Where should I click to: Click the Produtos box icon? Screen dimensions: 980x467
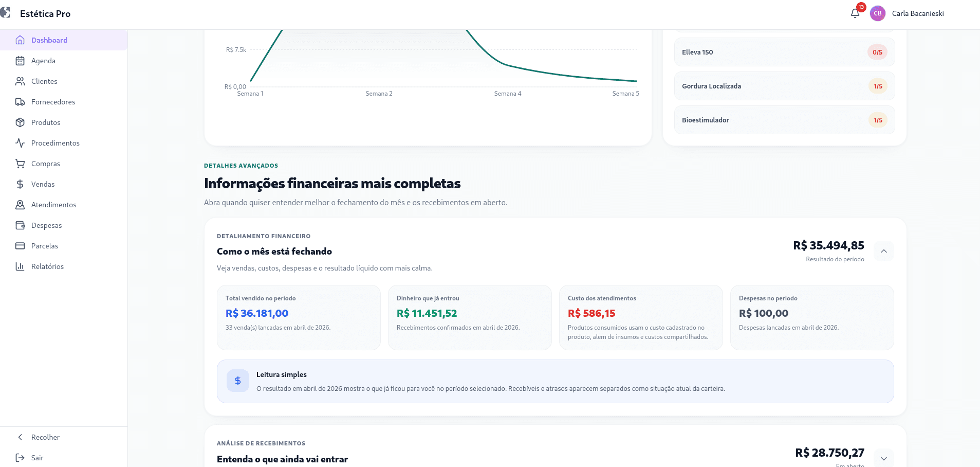pyautogui.click(x=20, y=122)
